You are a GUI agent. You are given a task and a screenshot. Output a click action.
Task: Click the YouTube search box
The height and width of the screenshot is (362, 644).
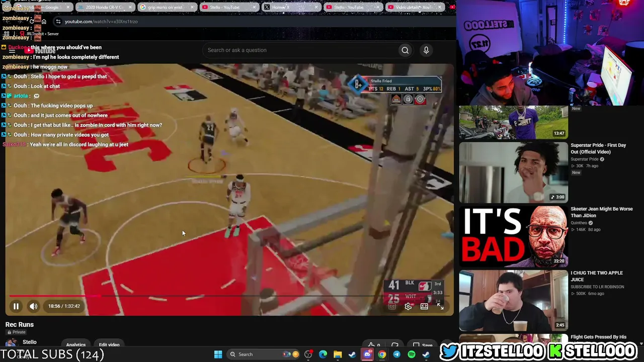[x=301, y=50]
